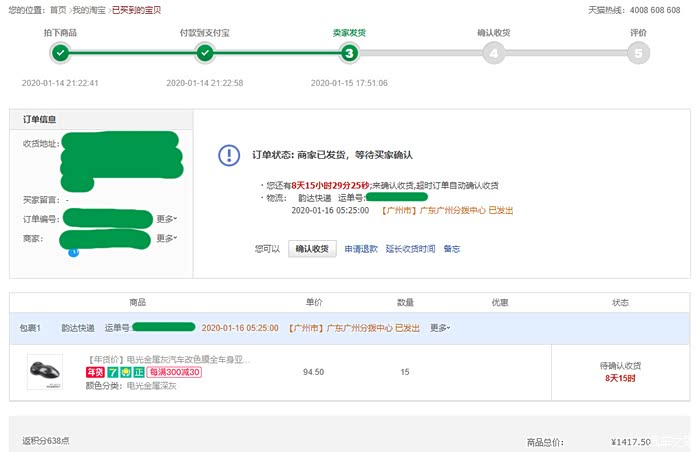Click the step 1 green checkmark circle
This screenshot has width=700, height=452.
coord(61,52)
